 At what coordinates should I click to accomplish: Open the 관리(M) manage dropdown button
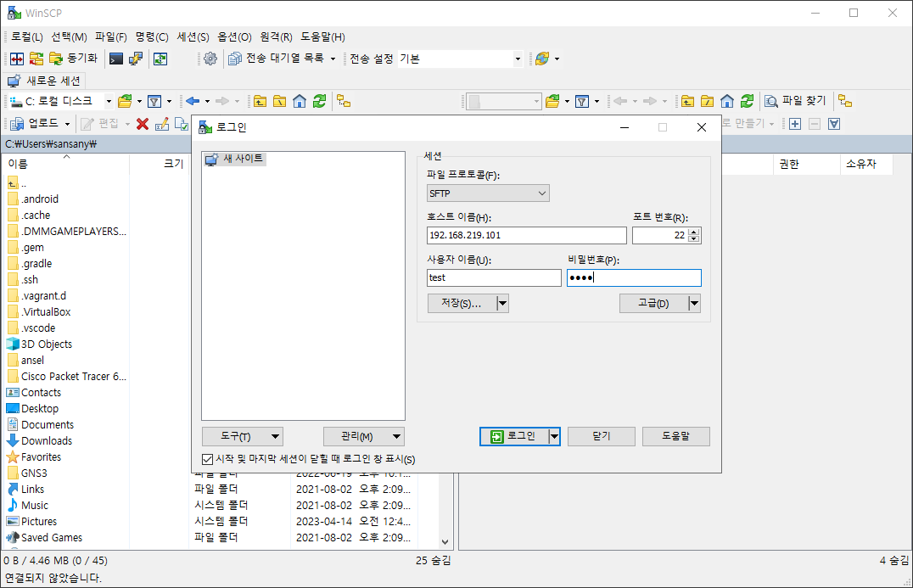[x=364, y=436]
